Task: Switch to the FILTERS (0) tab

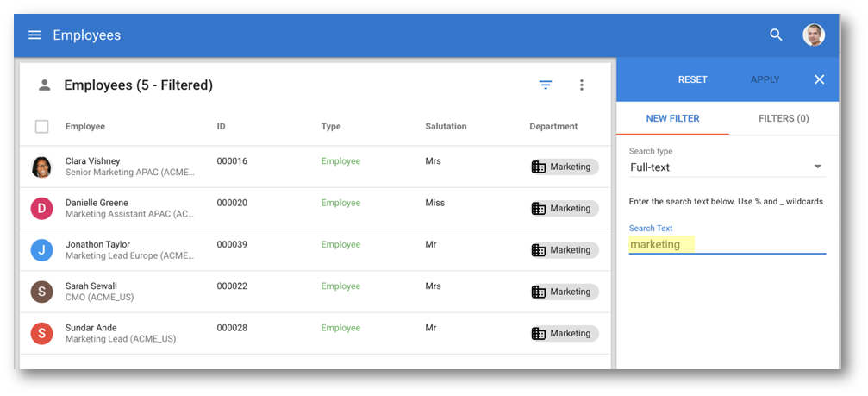Action: click(784, 118)
